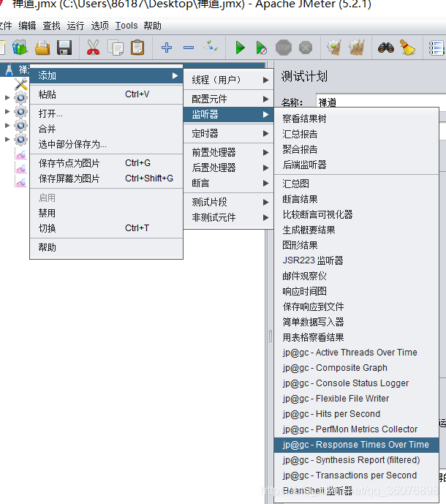The height and width of the screenshot is (504, 446).
Task: Click Start no pauses icon
Action: click(262, 48)
